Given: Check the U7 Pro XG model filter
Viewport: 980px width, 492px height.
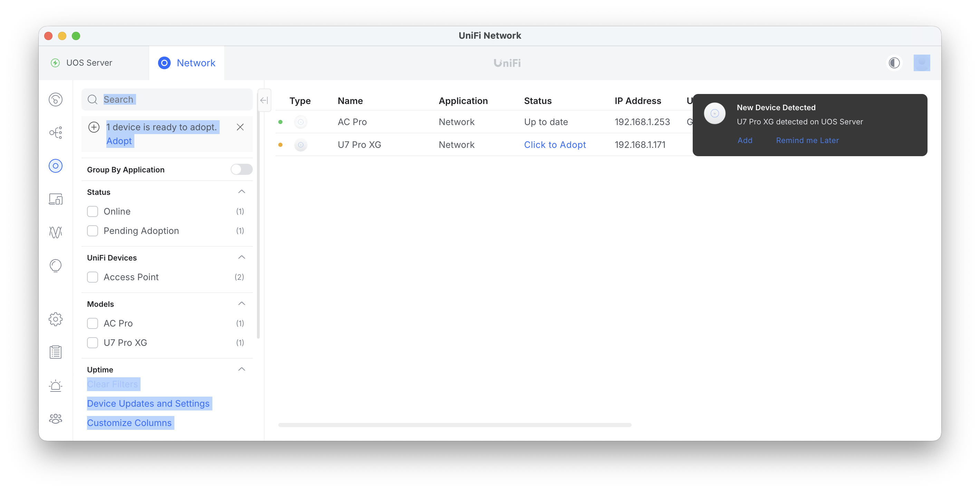Looking at the screenshot, I should click(93, 342).
